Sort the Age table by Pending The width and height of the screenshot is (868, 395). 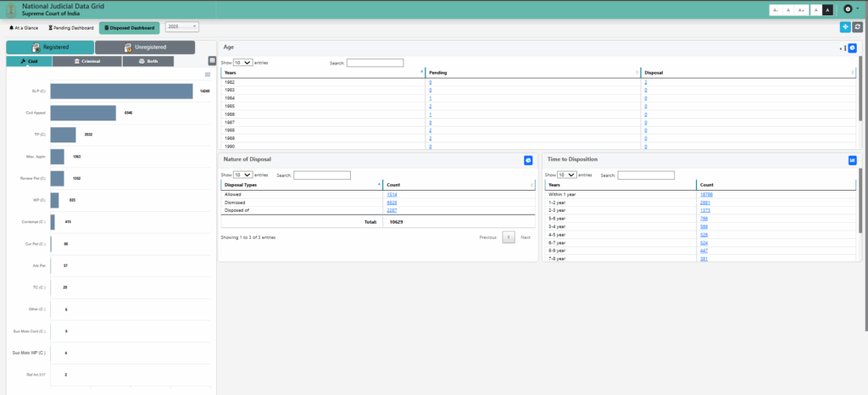(533, 72)
